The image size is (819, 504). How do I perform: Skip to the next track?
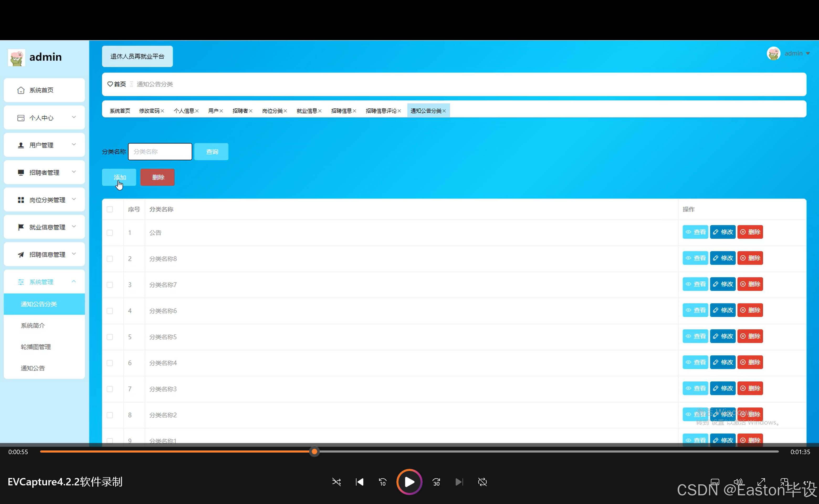pyautogui.click(x=459, y=482)
